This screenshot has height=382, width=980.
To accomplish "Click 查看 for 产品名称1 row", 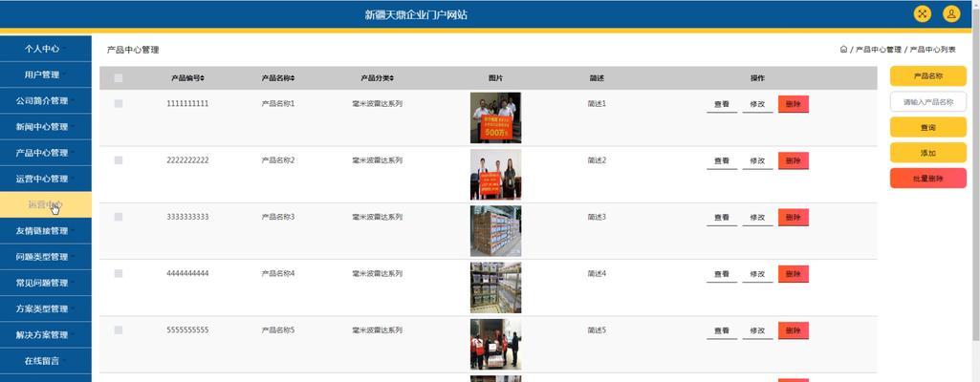I will 722,105.
